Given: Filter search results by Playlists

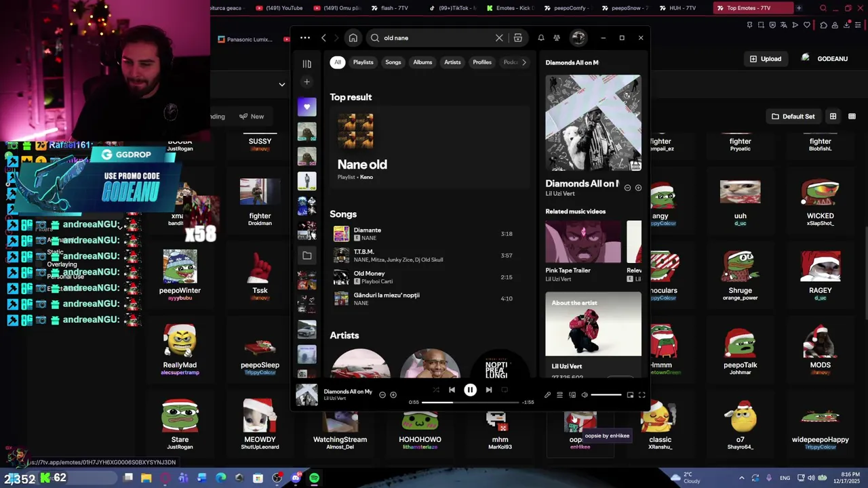Looking at the screenshot, I should coord(363,62).
